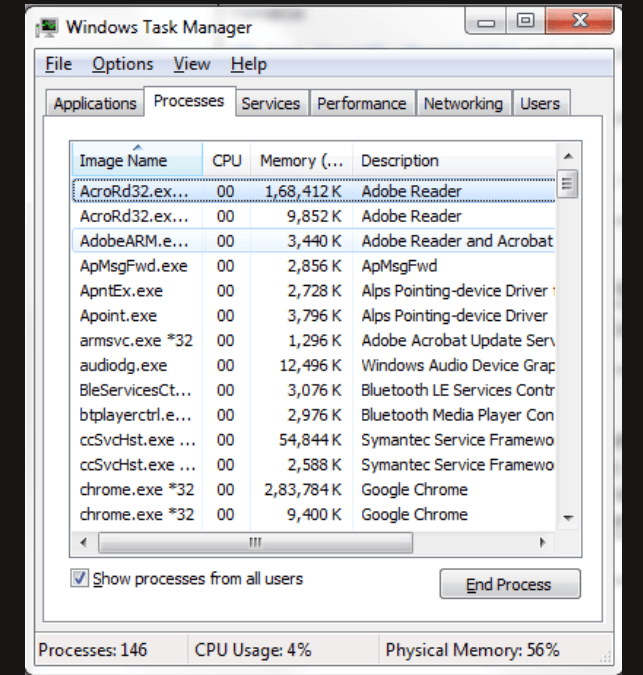This screenshot has width=643, height=675.
Task: Open the Performance tab
Action: (362, 103)
